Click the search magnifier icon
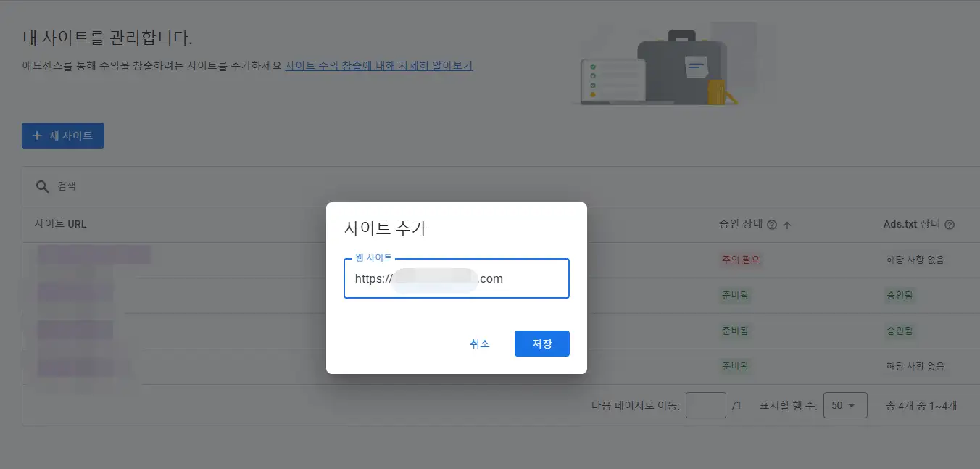Screen dimensions: 980x469 42,186
